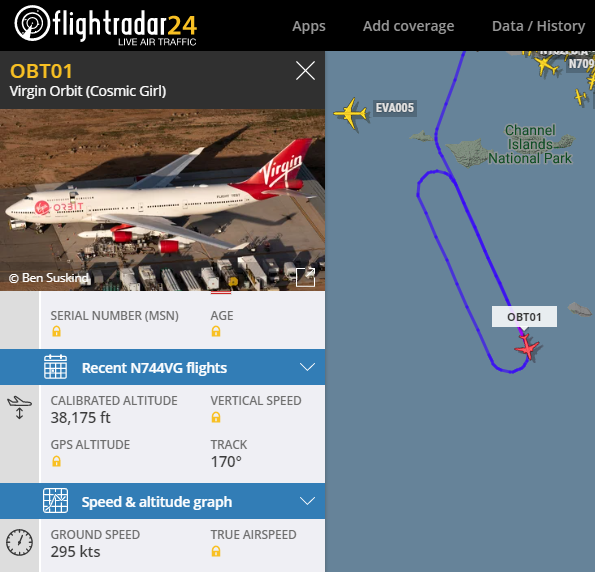Expand Speed & altitude graph chevron

[x=307, y=501]
